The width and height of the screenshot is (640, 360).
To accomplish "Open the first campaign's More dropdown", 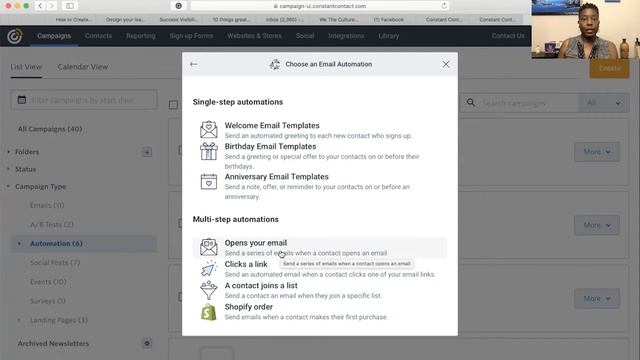I will click(x=597, y=152).
